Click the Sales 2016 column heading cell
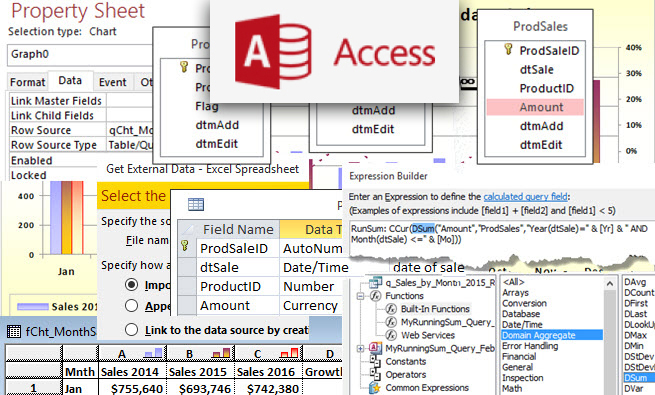The width and height of the screenshot is (655, 395). pyautogui.click(x=269, y=371)
